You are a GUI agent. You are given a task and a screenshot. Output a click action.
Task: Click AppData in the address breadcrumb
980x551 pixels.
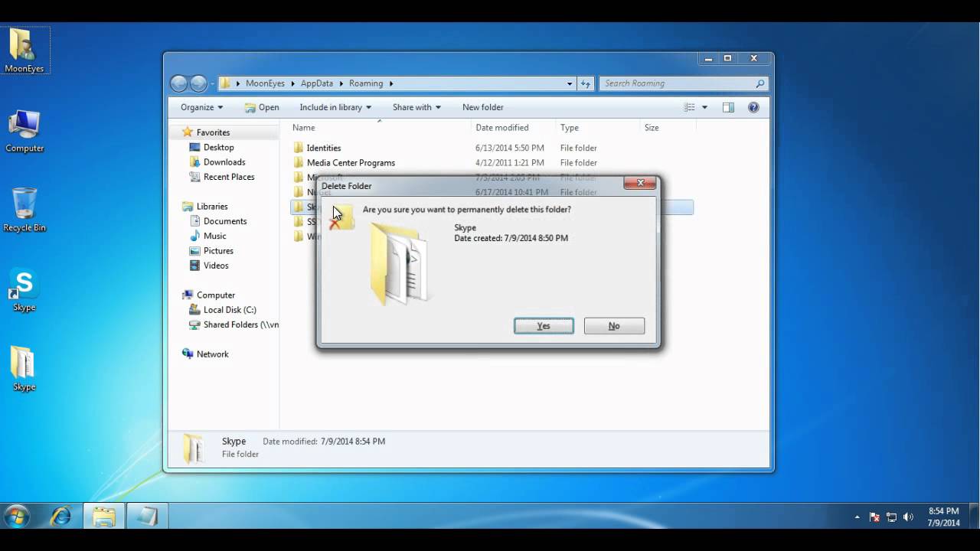[317, 83]
